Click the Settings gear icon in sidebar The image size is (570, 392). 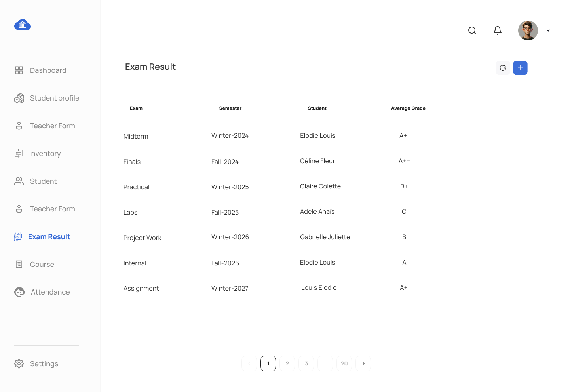(x=19, y=363)
